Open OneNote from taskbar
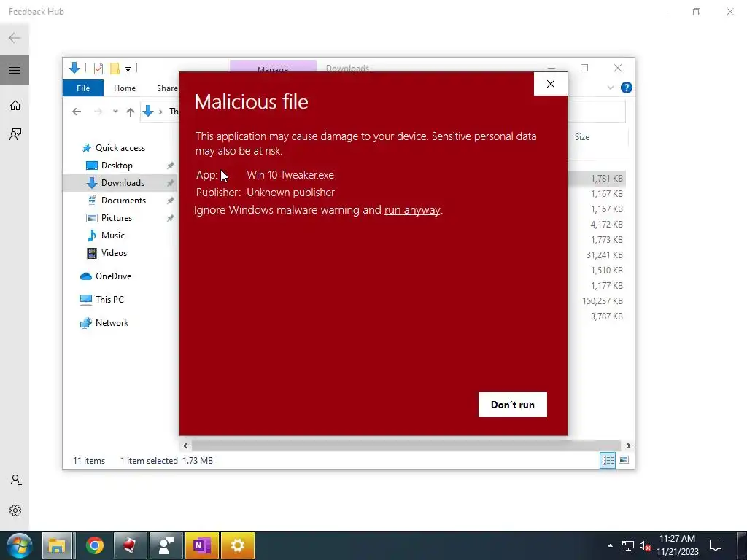The height and width of the screenshot is (560, 747). coord(202,545)
